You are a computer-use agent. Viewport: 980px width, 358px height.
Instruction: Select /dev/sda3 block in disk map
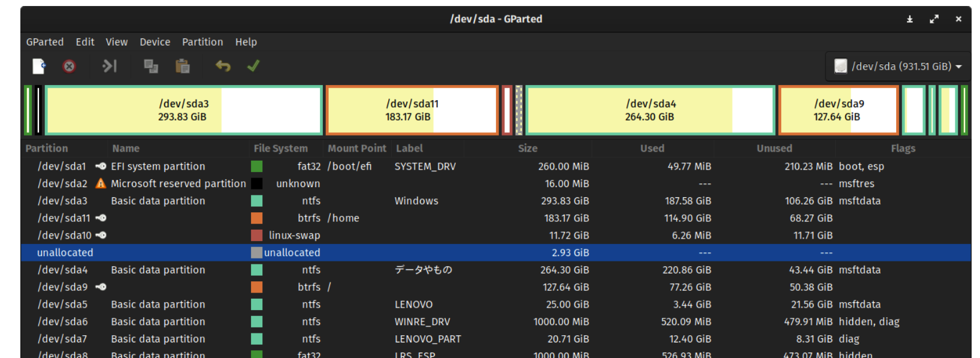[184, 110]
